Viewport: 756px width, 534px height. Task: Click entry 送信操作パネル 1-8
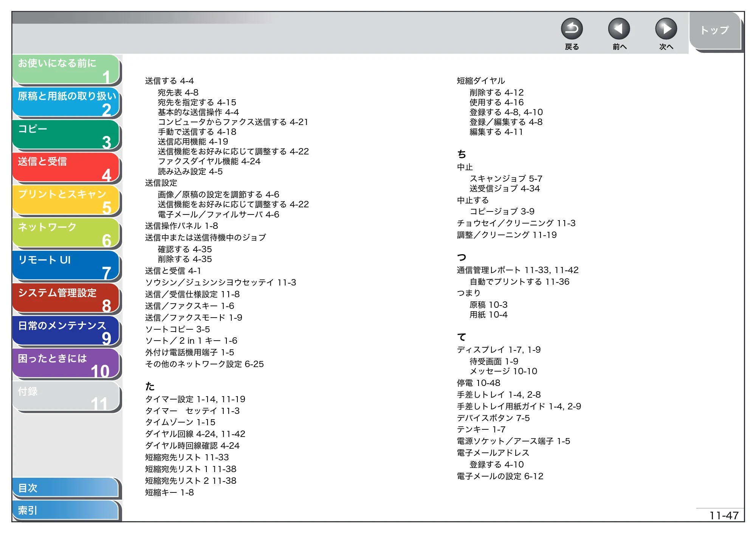pyautogui.click(x=181, y=226)
